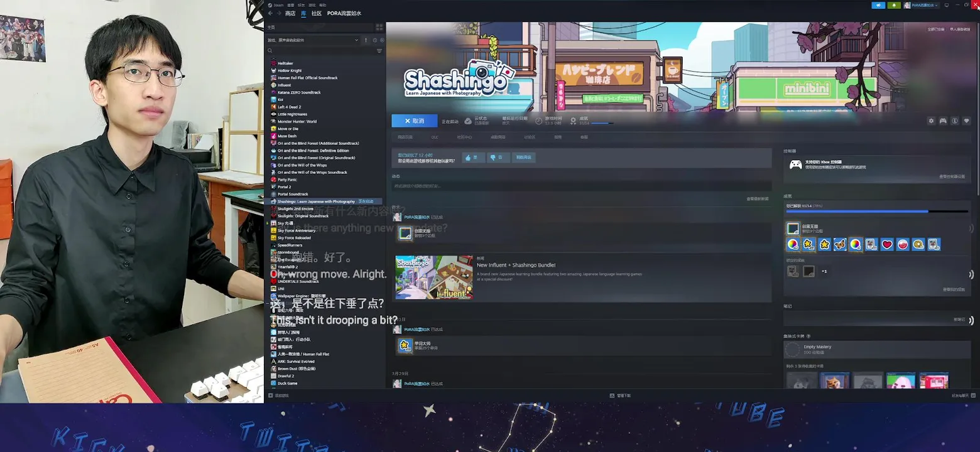Viewport: 980px width, 452px height.
Task: Click the cat trading card thumbnail
Action: pyautogui.click(x=834, y=380)
